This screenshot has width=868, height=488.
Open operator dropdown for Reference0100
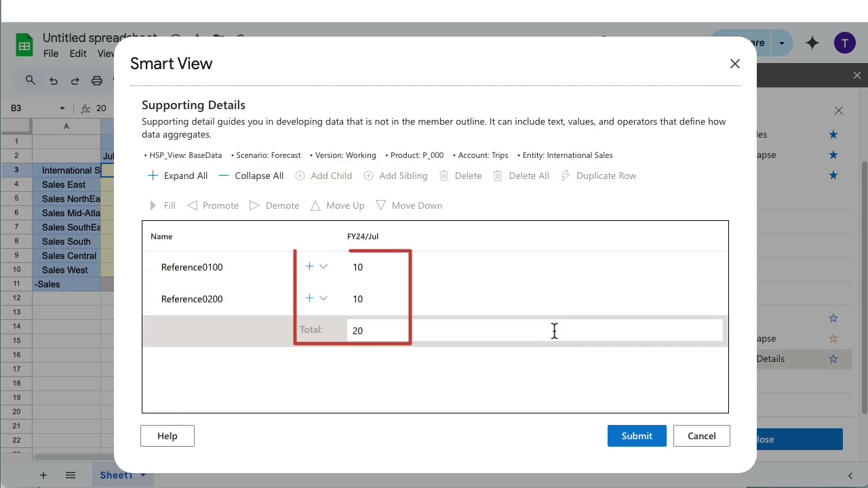click(x=323, y=266)
